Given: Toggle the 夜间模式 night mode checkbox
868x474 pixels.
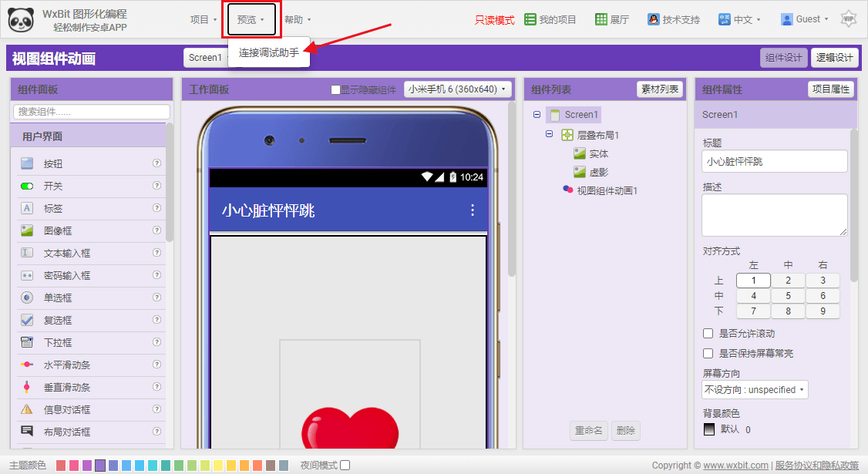Looking at the screenshot, I should (x=345, y=466).
